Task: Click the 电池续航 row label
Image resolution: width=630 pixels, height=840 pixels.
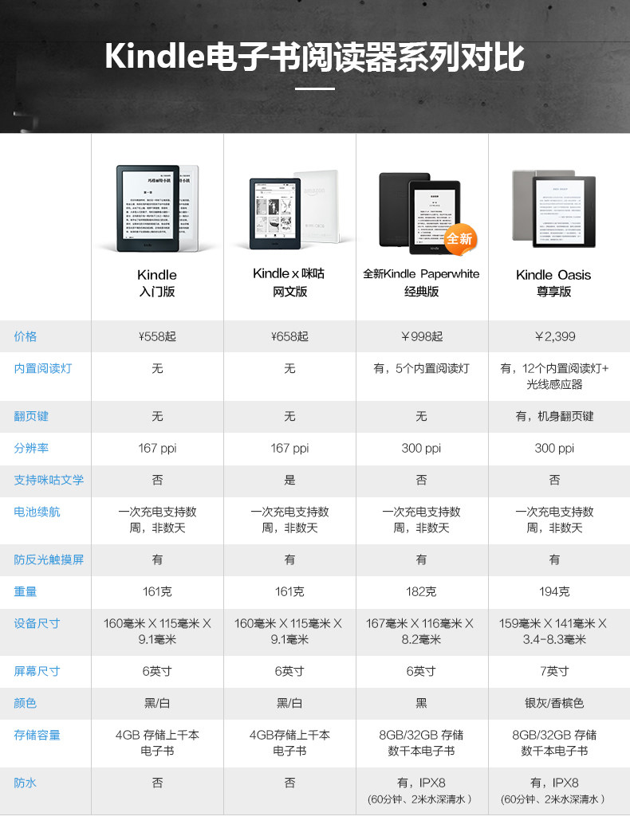Action: 37,512
